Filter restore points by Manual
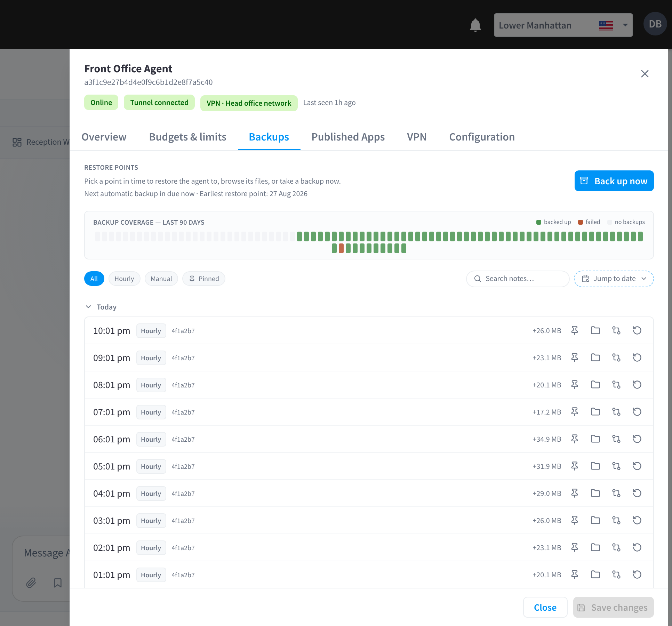 (161, 279)
